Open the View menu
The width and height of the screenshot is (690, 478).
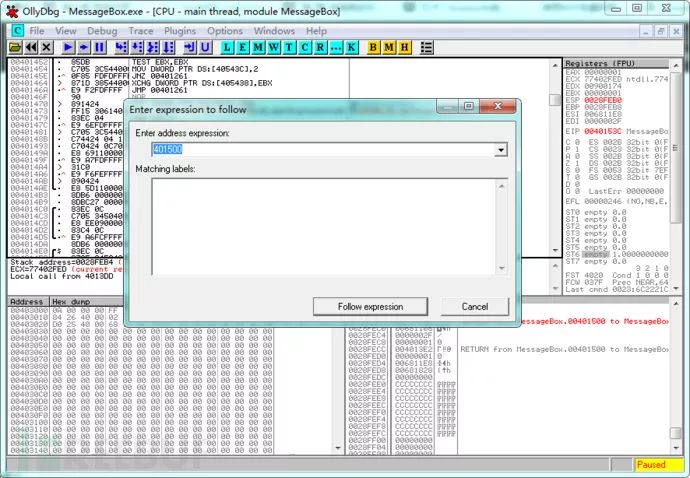(x=66, y=31)
